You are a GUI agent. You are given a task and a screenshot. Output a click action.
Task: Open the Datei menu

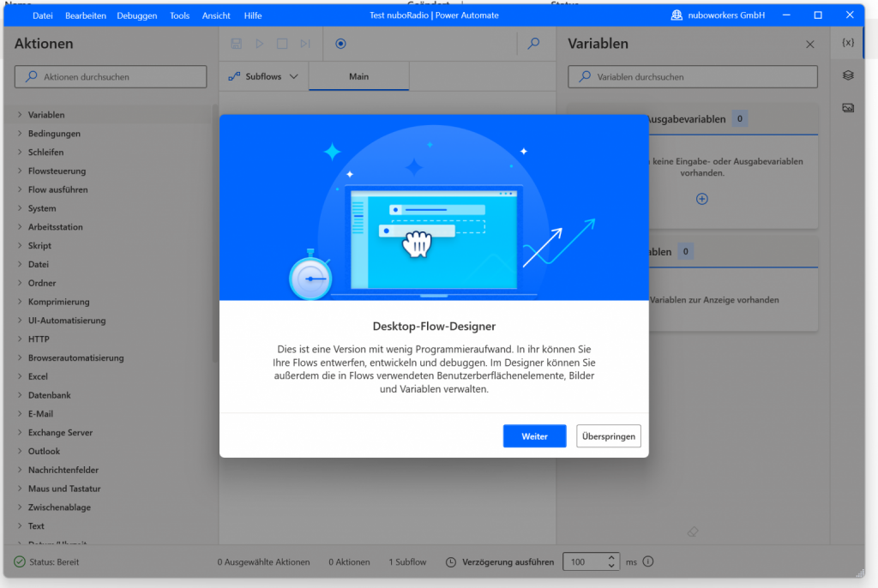tap(43, 15)
